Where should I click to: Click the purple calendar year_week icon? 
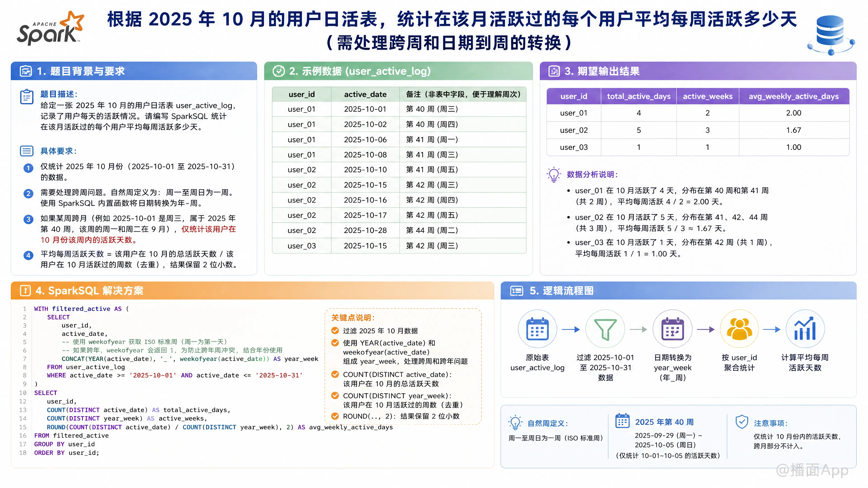(x=672, y=329)
